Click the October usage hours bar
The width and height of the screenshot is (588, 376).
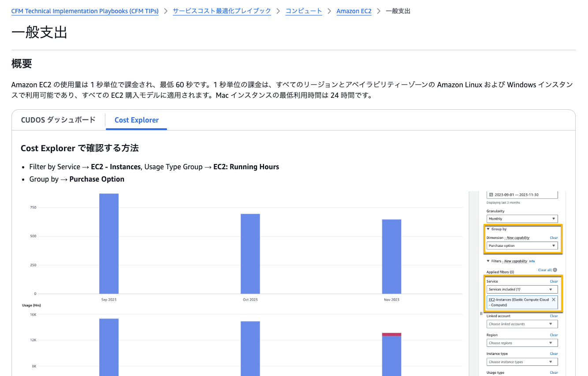tap(250, 349)
